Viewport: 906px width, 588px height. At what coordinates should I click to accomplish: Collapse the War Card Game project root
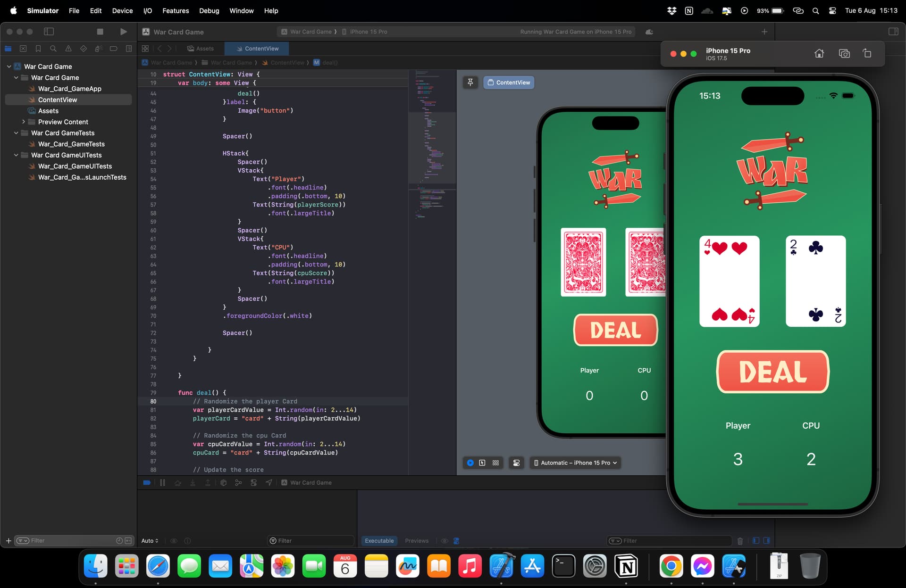tap(9, 66)
